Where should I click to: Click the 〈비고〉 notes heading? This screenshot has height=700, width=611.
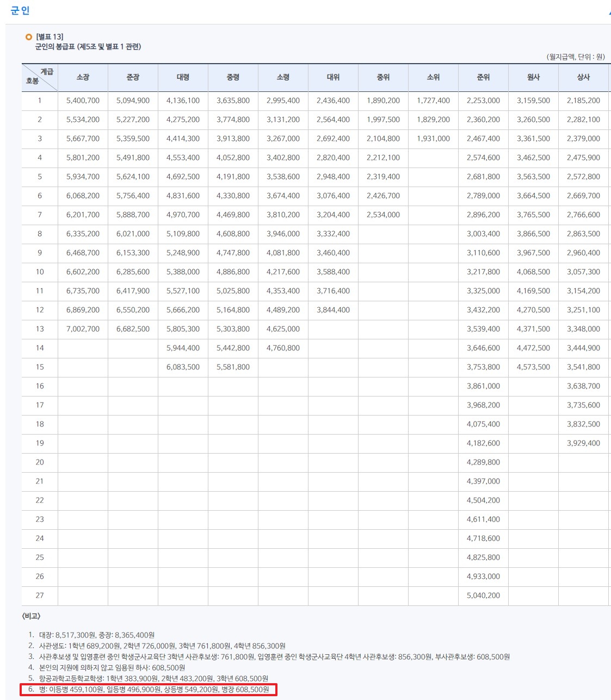tap(31, 616)
